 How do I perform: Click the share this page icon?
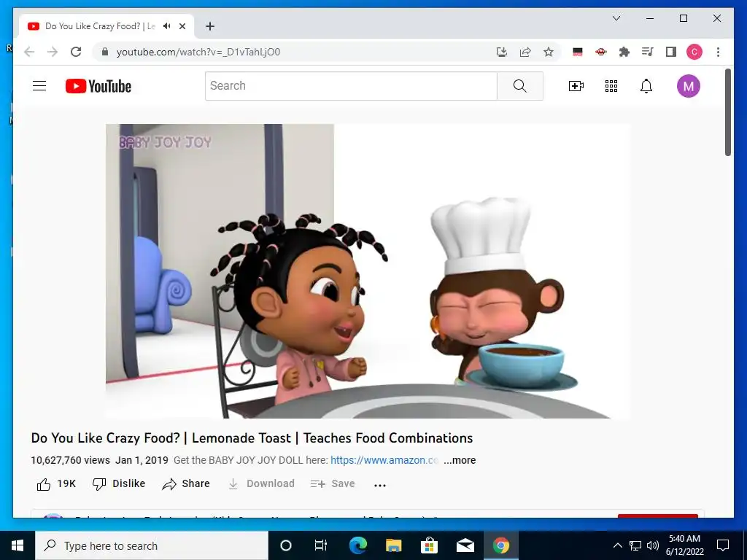pos(525,52)
